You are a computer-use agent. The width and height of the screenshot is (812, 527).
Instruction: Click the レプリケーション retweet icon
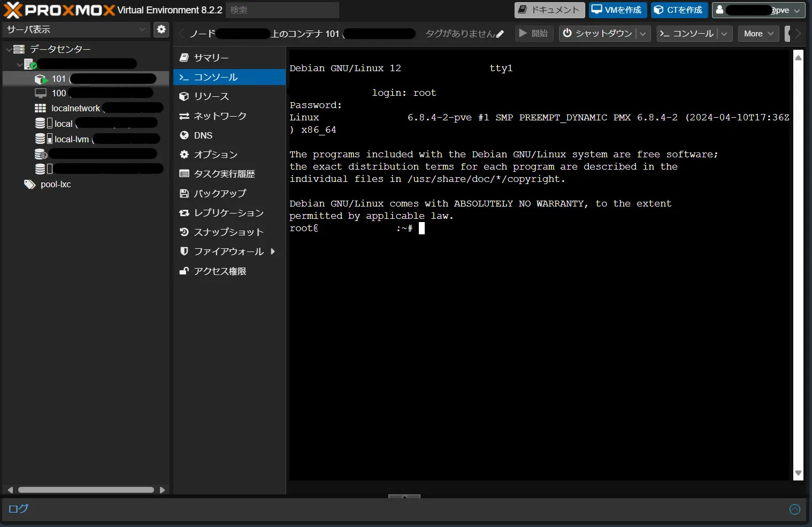click(184, 213)
